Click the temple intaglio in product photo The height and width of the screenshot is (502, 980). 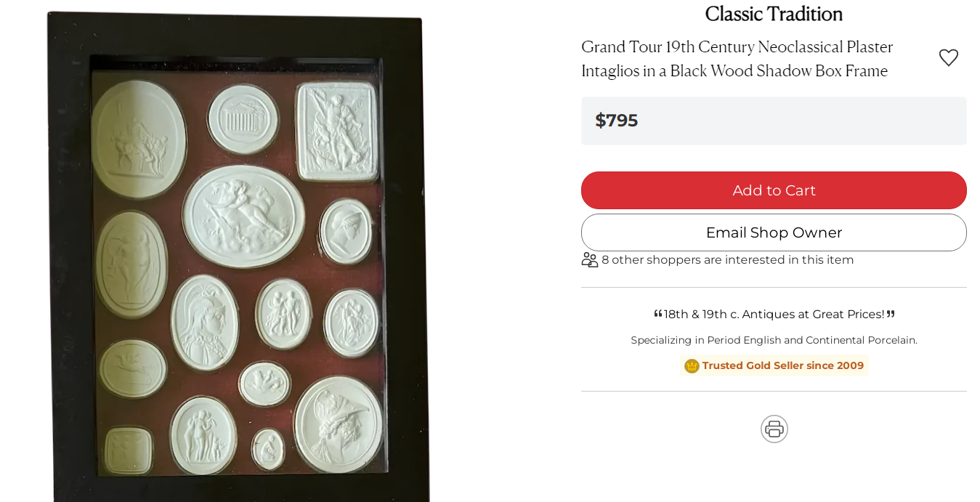pos(243,118)
